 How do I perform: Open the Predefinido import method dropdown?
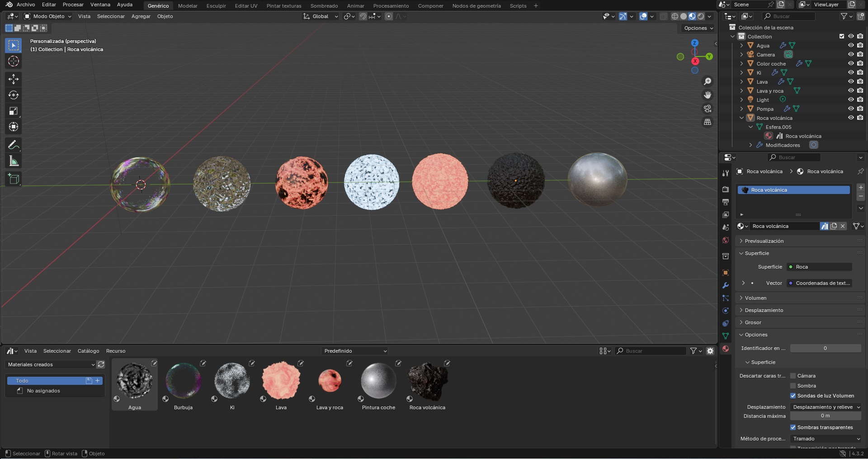[x=355, y=351]
